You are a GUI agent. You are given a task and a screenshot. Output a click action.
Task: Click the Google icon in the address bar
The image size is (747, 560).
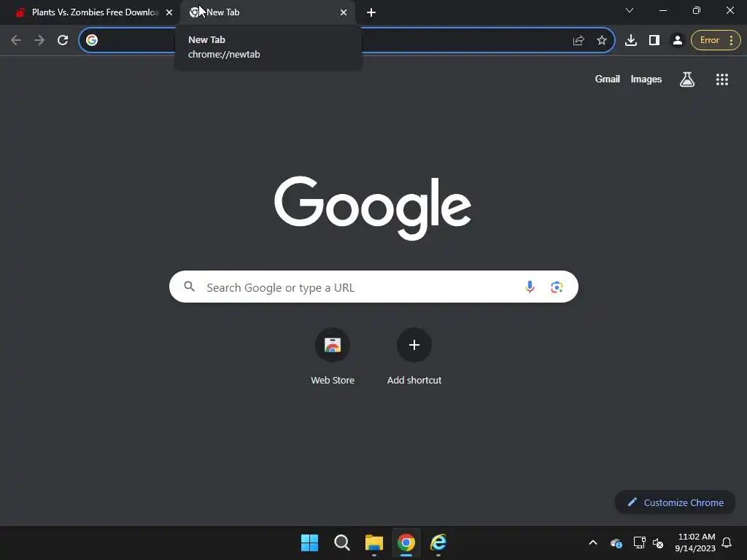click(x=92, y=40)
